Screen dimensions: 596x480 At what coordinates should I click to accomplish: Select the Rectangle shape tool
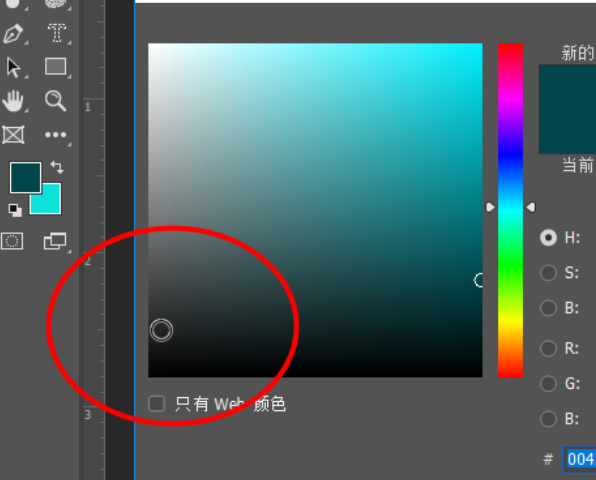point(56,67)
